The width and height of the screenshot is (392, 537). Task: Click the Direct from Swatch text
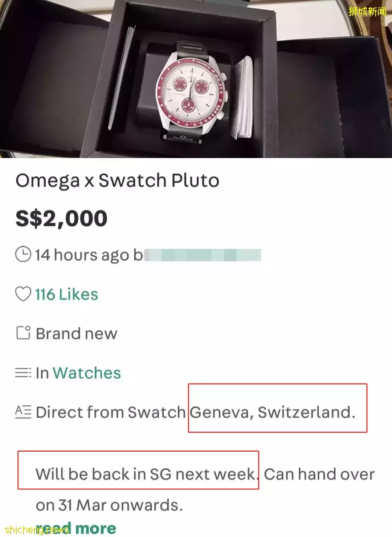pos(111,412)
